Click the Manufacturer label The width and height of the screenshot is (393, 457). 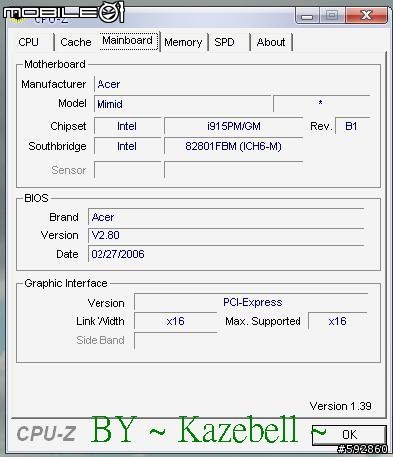click(x=54, y=84)
